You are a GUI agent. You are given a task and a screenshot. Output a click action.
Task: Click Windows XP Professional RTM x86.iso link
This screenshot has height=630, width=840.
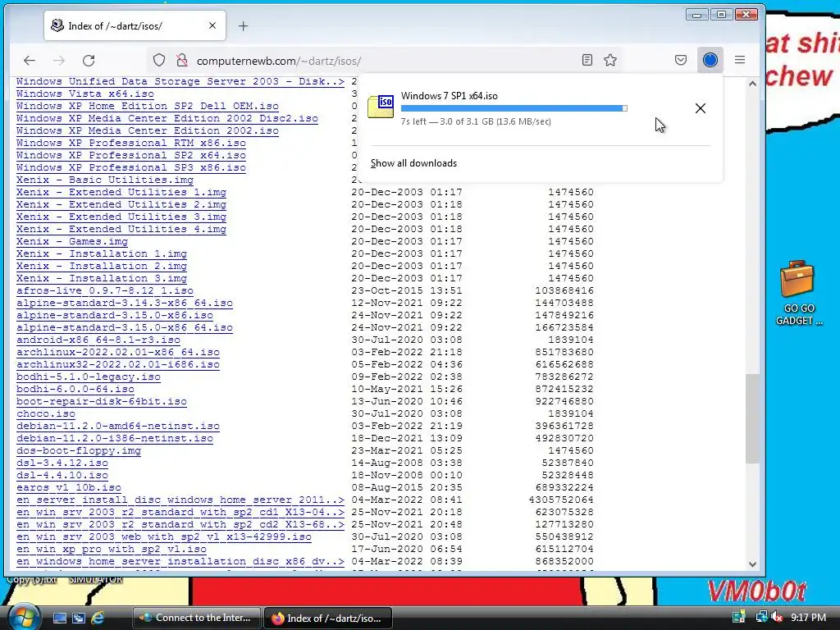click(130, 143)
